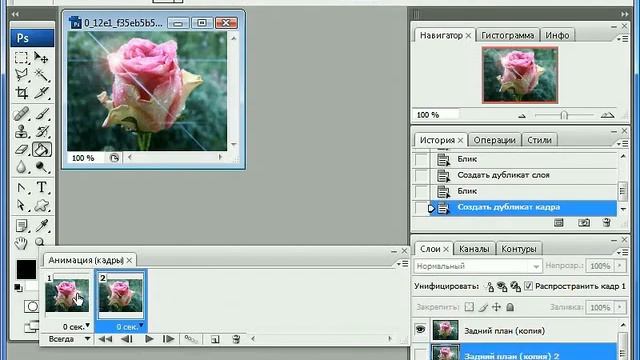This screenshot has height=360, width=640.
Task: Select the Notes tool
Action: [x=21, y=226]
